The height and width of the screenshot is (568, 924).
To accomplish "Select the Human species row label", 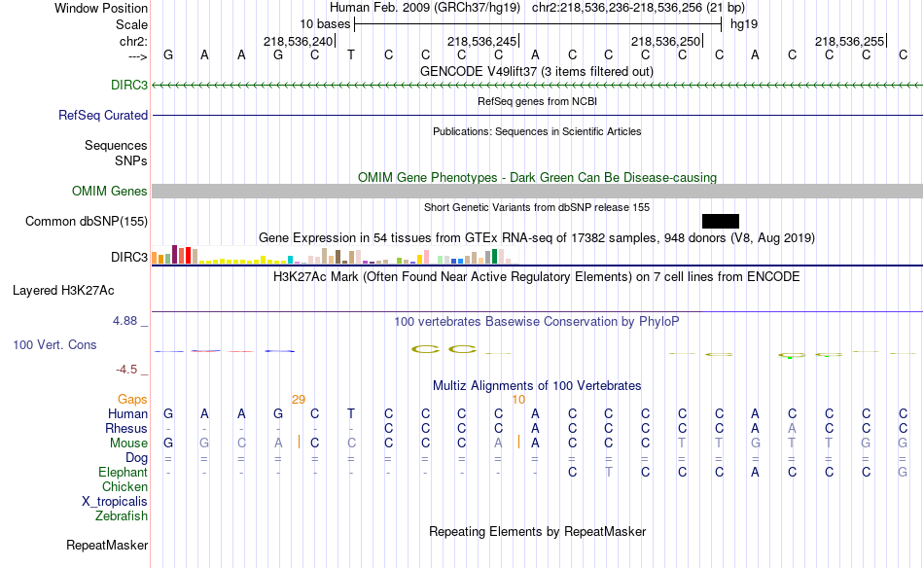I will pos(127,413).
